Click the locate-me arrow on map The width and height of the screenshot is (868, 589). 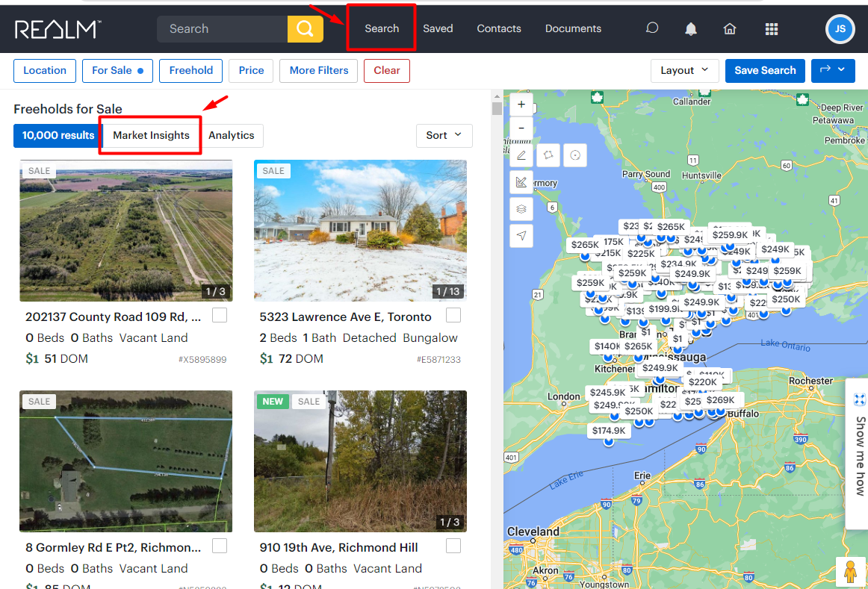coord(521,236)
